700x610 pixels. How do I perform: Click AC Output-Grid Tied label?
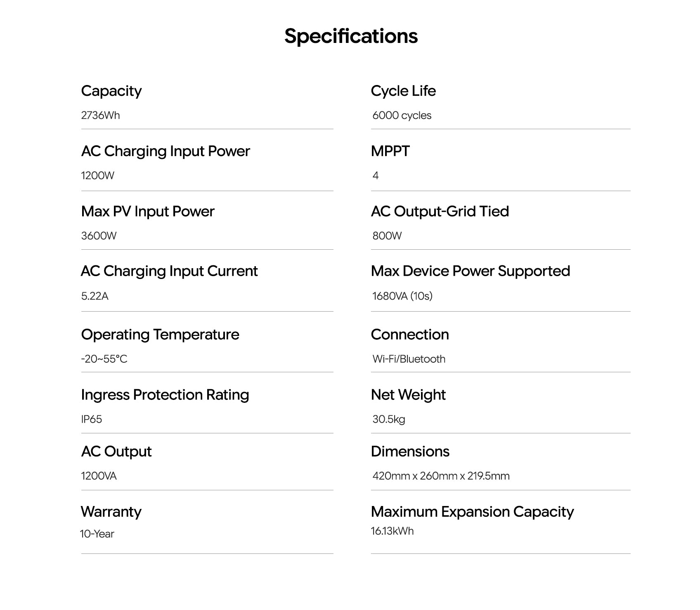pos(440,211)
